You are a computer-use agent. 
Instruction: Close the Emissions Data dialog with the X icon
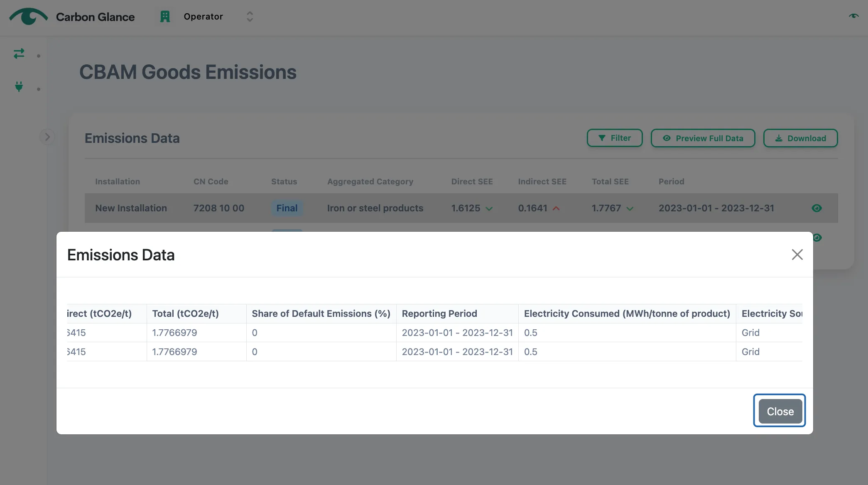(x=797, y=255)
